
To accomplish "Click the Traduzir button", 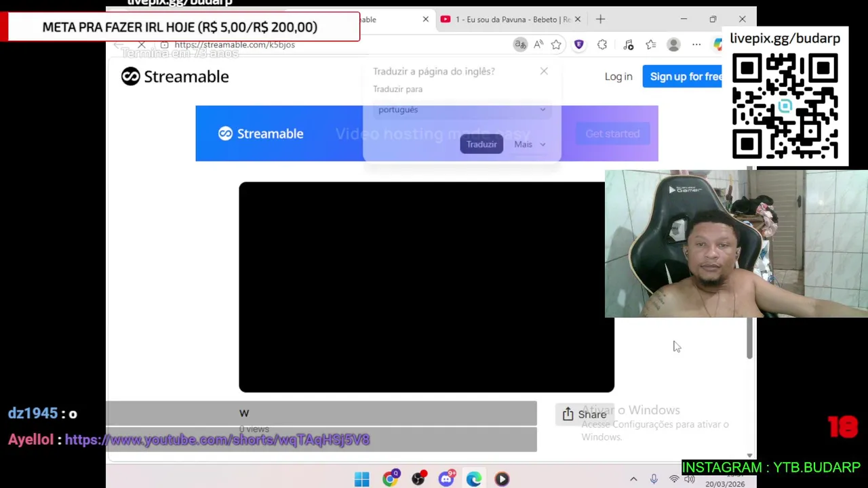I will pyautogui.click(x=481, y=144).
